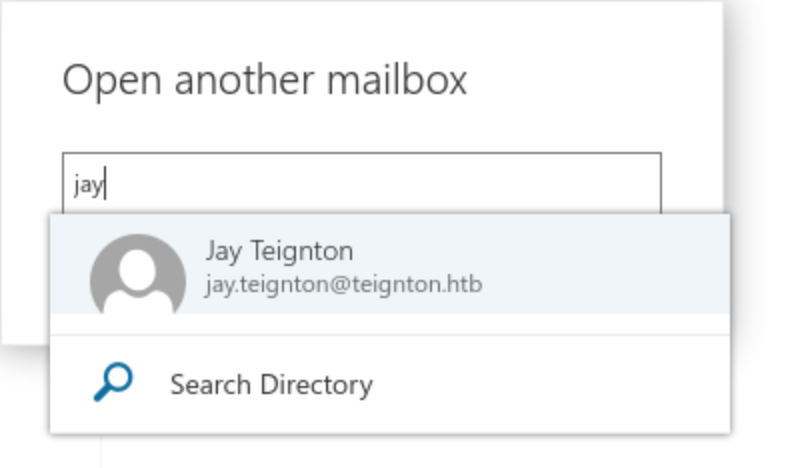Click the word "Teignton" in the contact name
Image resolution: width=788 pixels, height=468 pixels.
[302, 251]
